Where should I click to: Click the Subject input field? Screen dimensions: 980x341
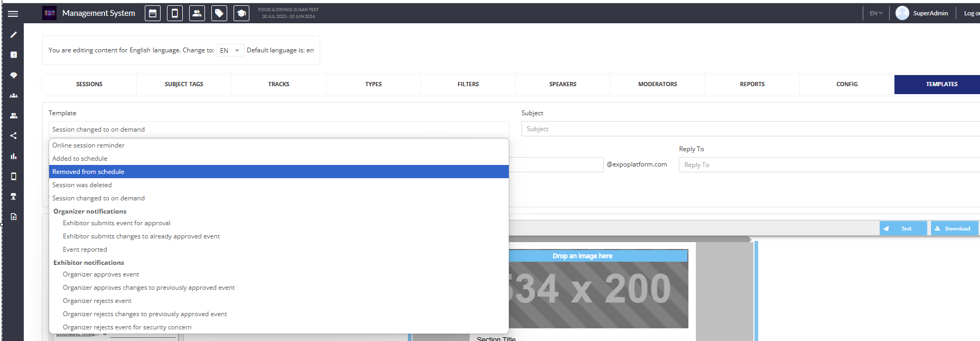click(x=750, y=129)
